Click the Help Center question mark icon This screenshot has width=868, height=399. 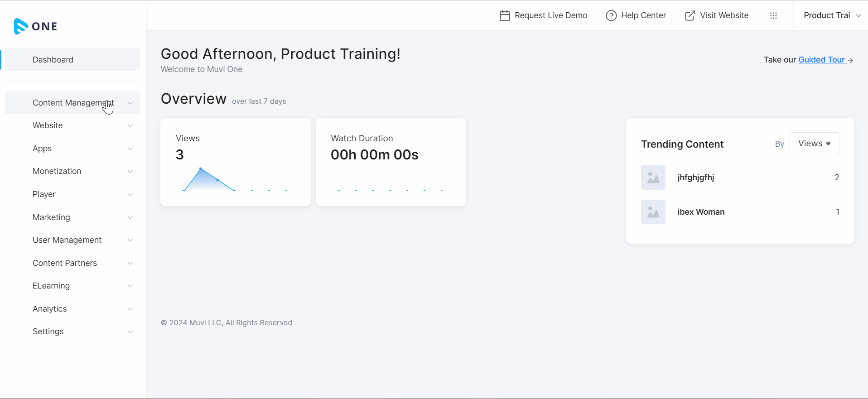point(611,16)
